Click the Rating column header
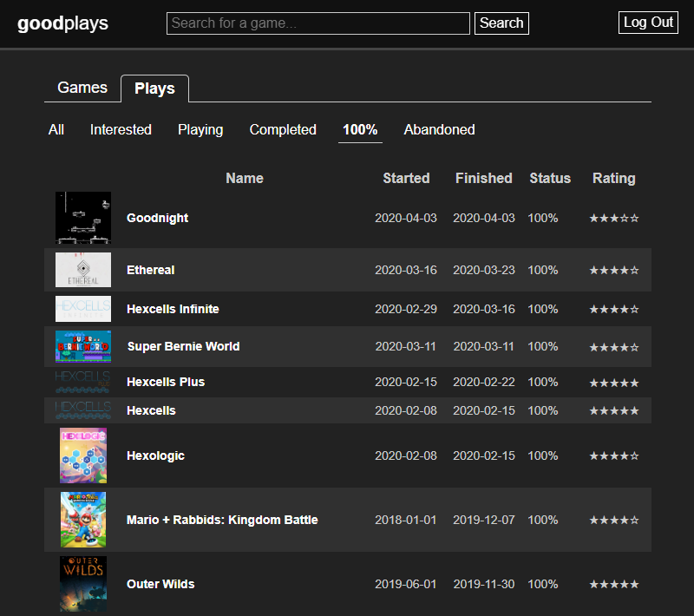694x616 pixels. [614, 178]
